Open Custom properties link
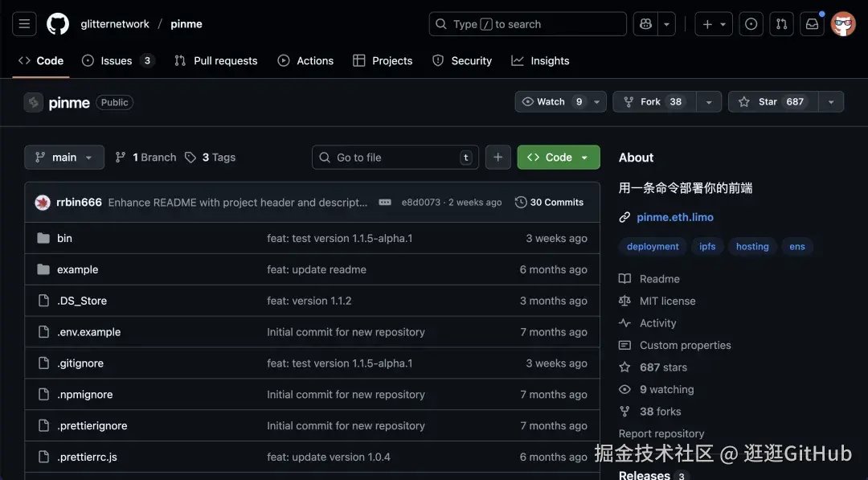 coord(675,346)
